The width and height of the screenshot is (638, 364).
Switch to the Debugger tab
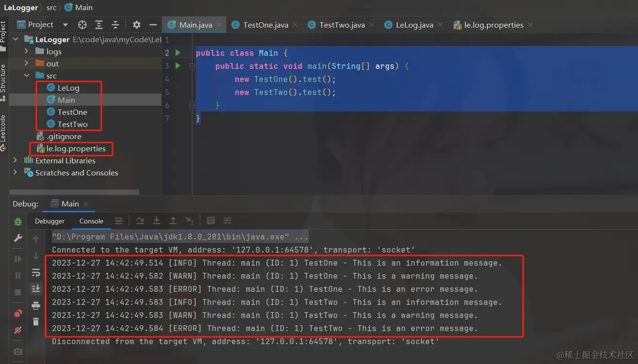tap(49, 221)
